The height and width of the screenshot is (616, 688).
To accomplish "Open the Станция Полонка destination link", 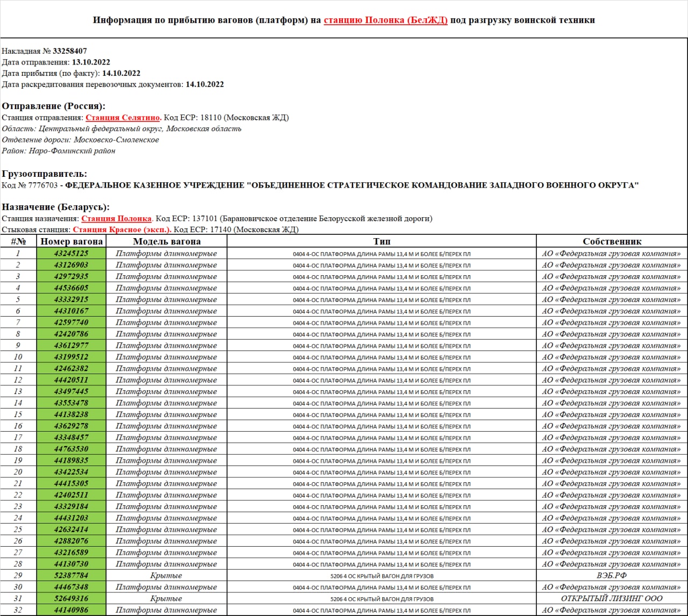I will [x=116, y=218].
